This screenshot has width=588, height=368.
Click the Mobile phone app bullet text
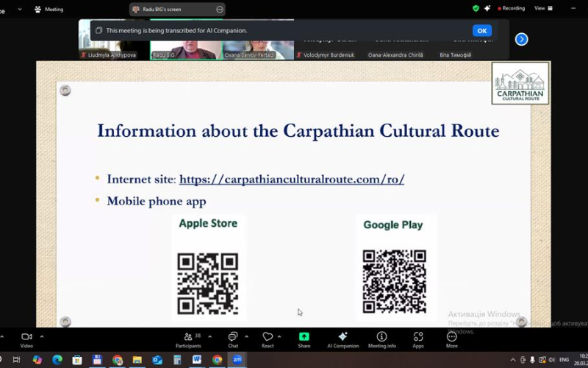coord(157,201)
